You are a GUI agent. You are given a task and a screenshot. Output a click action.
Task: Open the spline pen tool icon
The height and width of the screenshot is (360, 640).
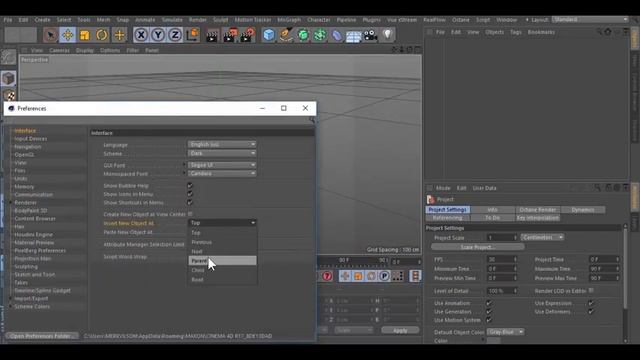point(286,35)
